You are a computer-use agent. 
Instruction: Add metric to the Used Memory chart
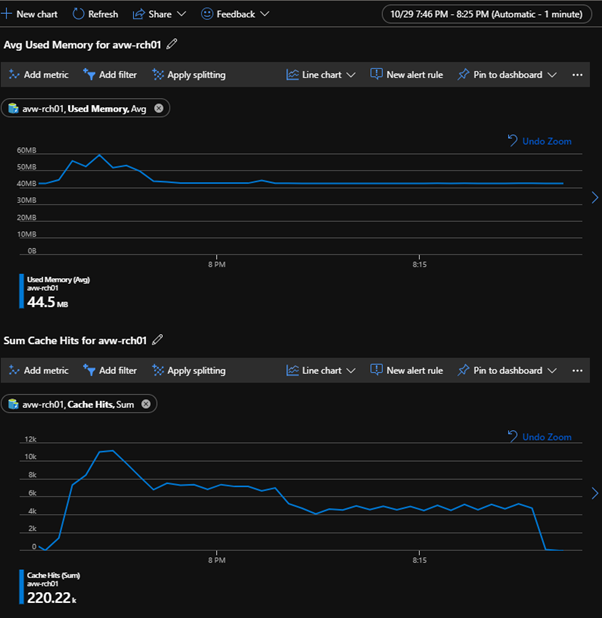(37, 75)
